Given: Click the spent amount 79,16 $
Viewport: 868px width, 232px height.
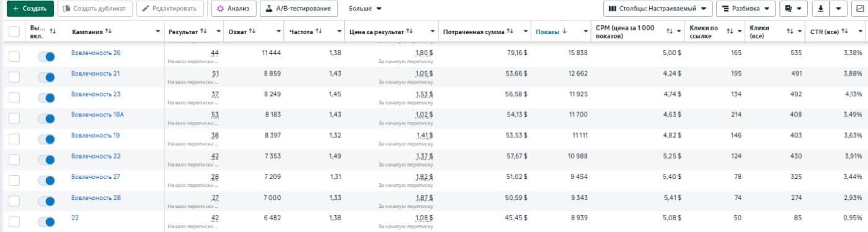Looking at the screenshot, I should [x=516, y=53].
